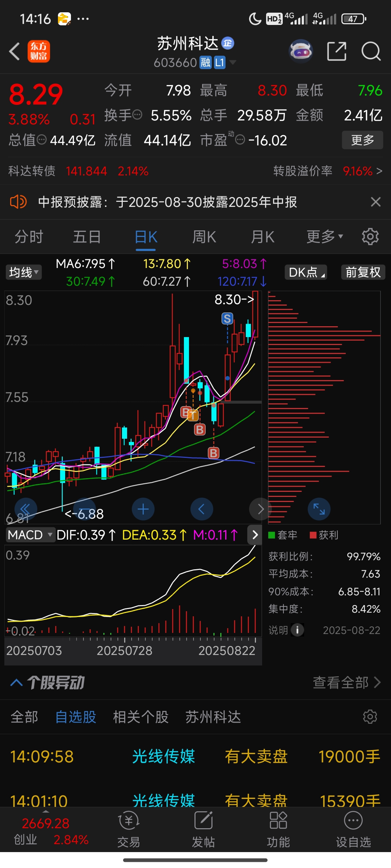The image size is (391, 868).
Task: Tap the 总值 market cap info icon
Action: 42,140
